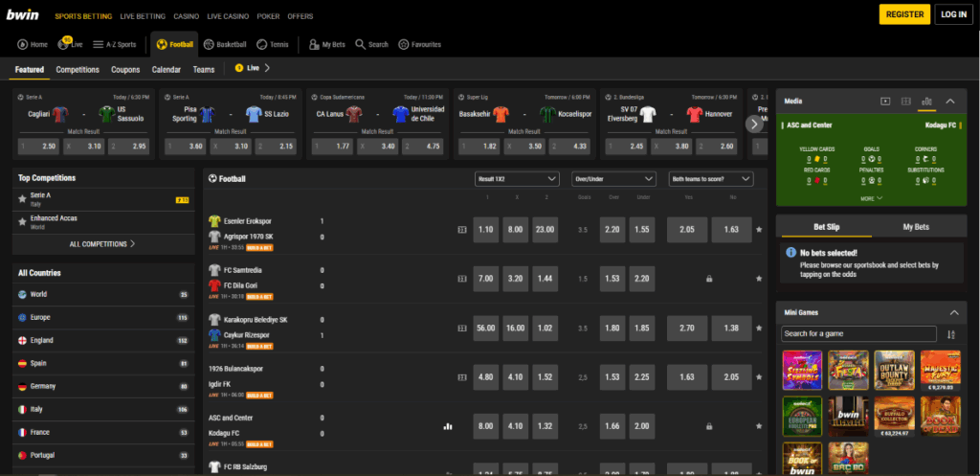
Task: Favourite the Karakopru Belediye SK match star
Action: [x=759, y=328]
